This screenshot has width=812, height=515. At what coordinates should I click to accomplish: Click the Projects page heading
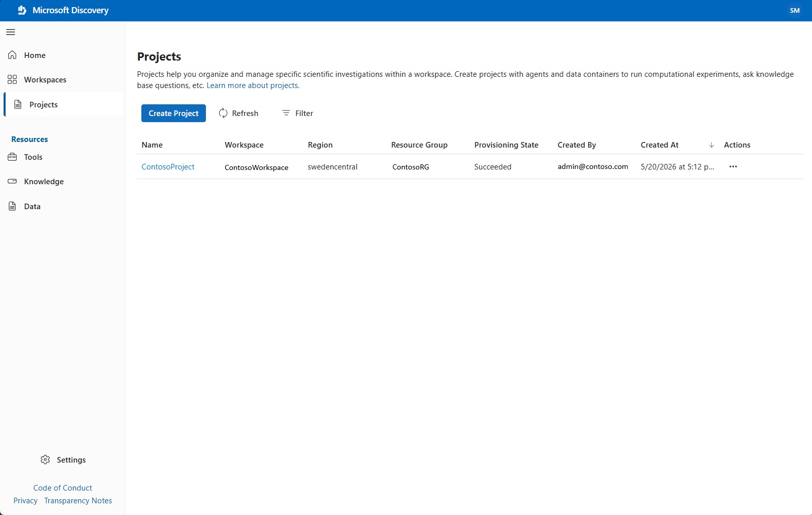[x=159, y=56]
